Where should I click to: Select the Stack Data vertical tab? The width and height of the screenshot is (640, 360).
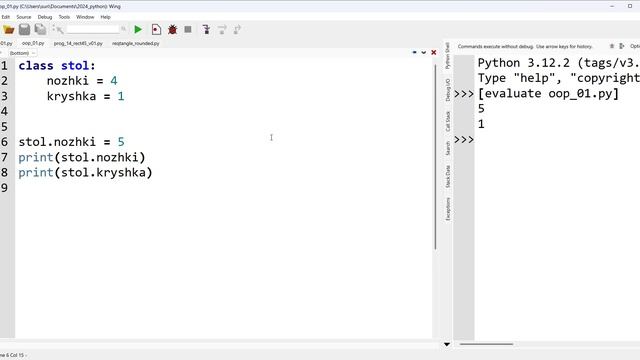447,176
